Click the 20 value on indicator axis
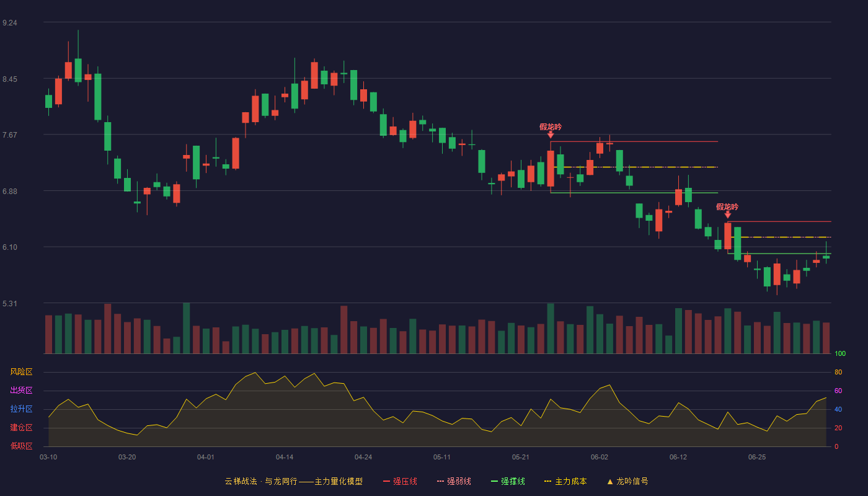Screen dimensions: 868x496 tap(838, 428)
